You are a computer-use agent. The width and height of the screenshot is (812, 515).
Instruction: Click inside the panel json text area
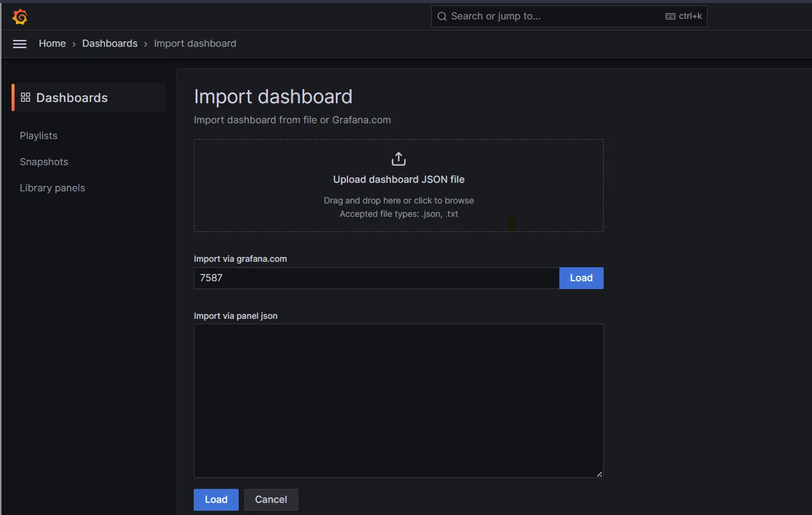click(398, 401)
